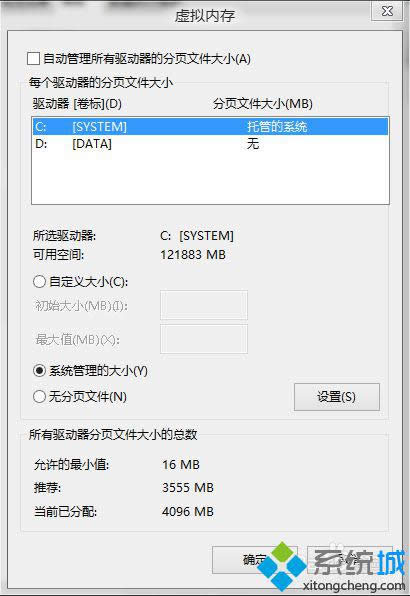Click the 最大值(MB)(X) label text

tap(78, 340)
